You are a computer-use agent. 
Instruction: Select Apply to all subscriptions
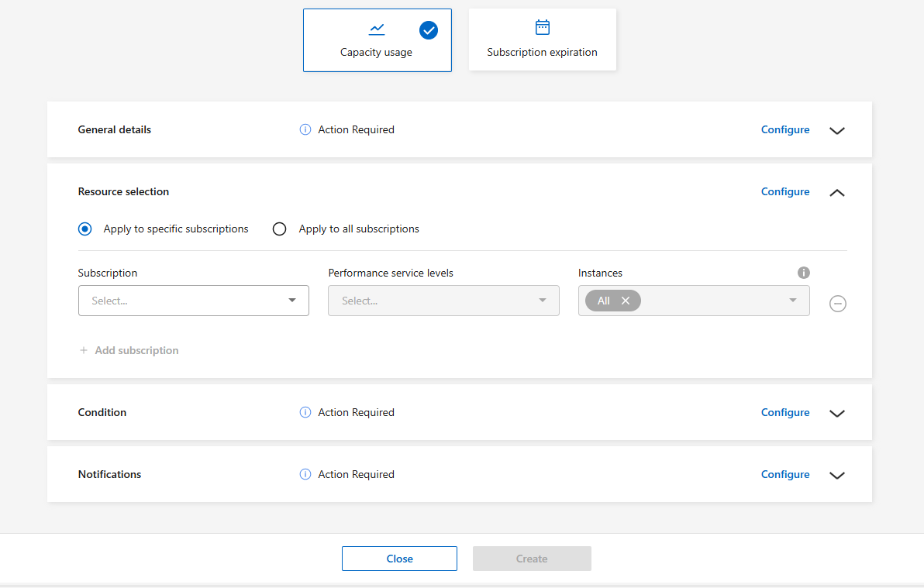point(279,229)
